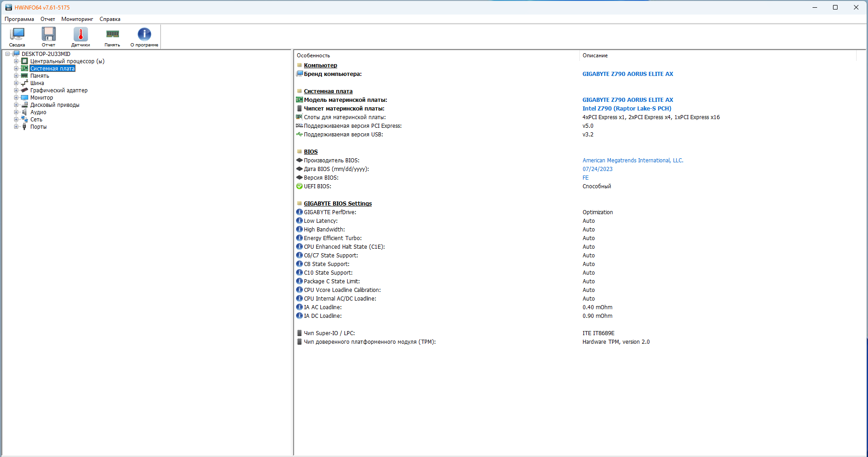Open the Сводка (Summary) toolbar icon

tap(17, 34)
